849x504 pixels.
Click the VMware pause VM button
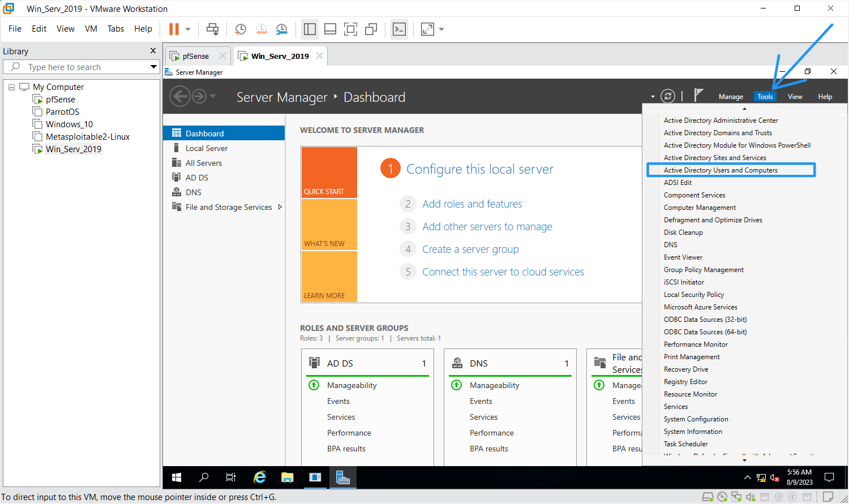[x=174, y=29]
